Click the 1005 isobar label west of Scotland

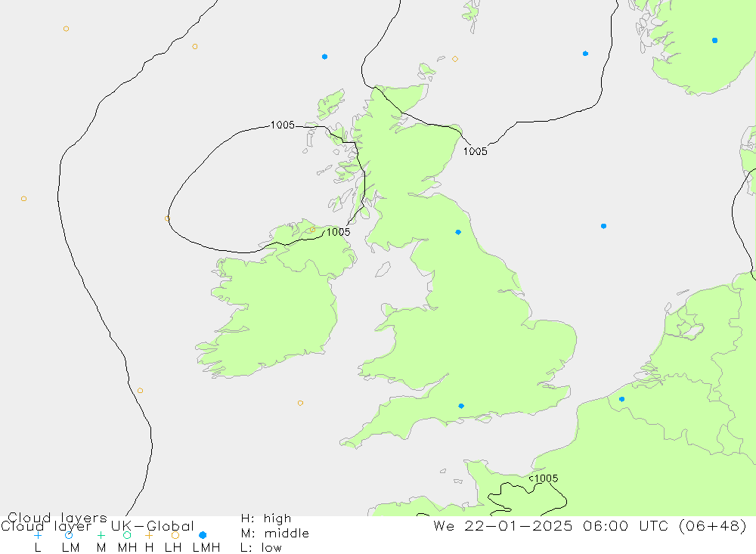pos(283,125)
